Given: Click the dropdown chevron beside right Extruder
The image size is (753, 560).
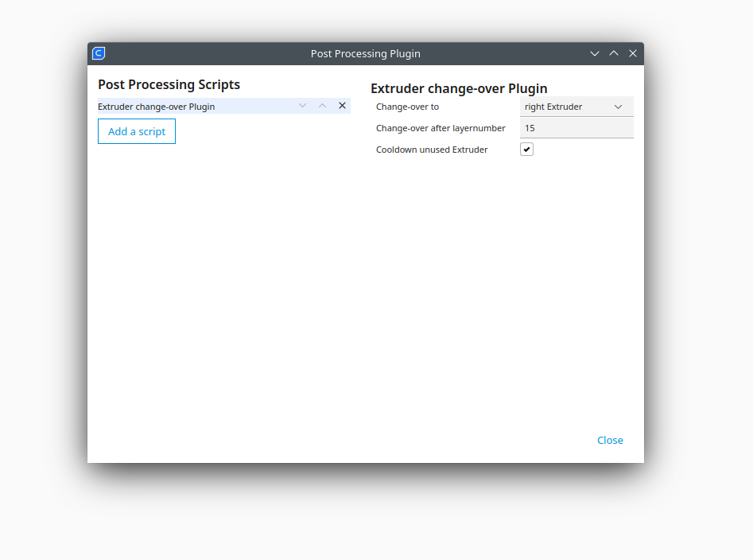Looking at the screenshot, I should click(x=618, y=106).
